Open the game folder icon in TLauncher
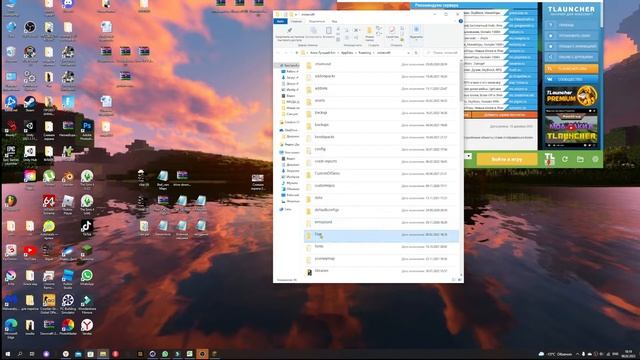This screenshot has width=640, height=360. coord(580,159)
